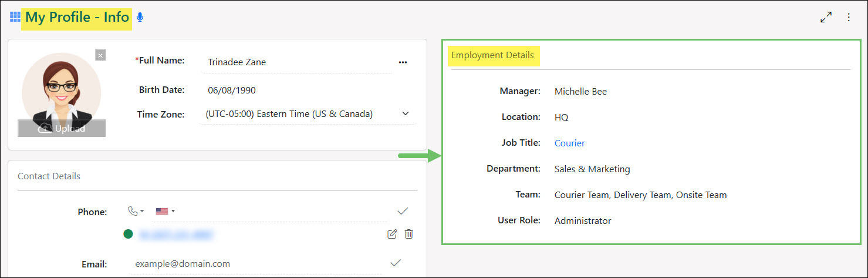Click the Courier Team, Delivery Team, Onsite Team text
The height and width of the screenshot is (278, 868).
coord(641,195)
